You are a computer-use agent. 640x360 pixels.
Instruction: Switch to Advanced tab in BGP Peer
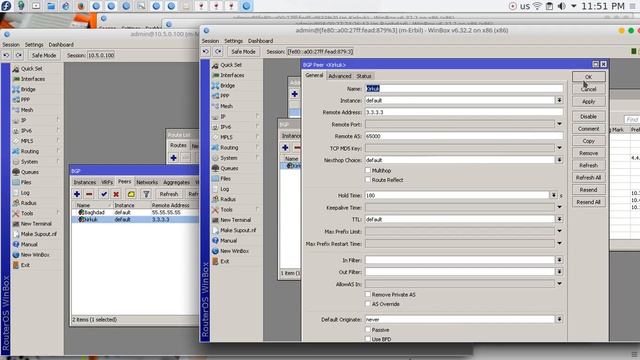340,76
